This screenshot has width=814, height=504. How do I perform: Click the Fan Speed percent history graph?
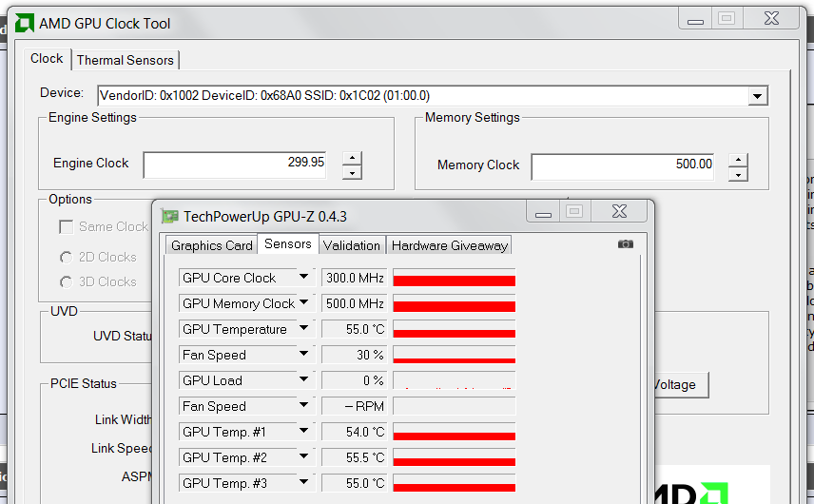coord(455,355)
